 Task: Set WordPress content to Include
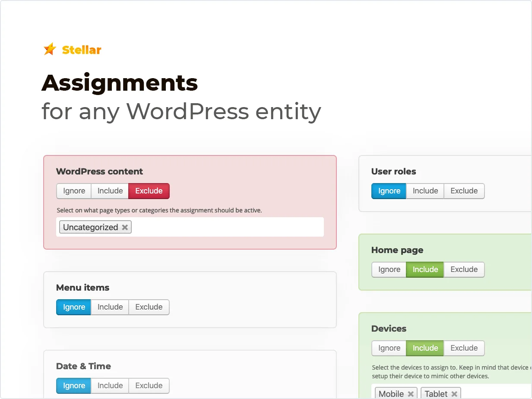pyautogui.click(x=110, y=191)
